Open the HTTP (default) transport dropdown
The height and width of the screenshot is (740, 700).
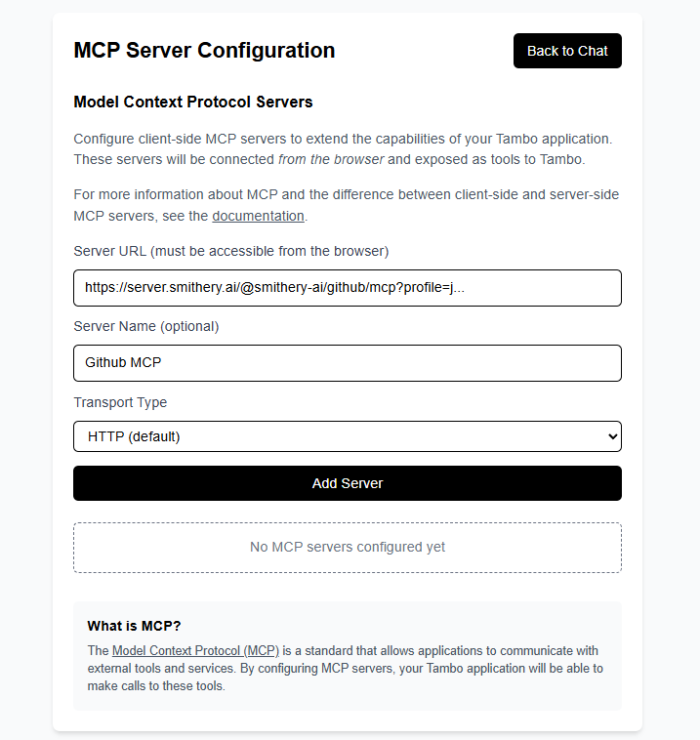(347, 436)
